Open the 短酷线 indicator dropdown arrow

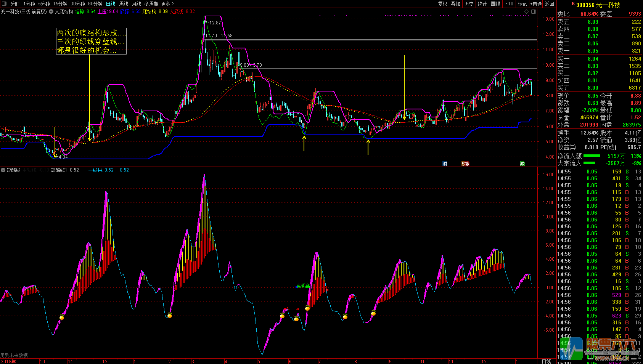click(x=3, y=170)
